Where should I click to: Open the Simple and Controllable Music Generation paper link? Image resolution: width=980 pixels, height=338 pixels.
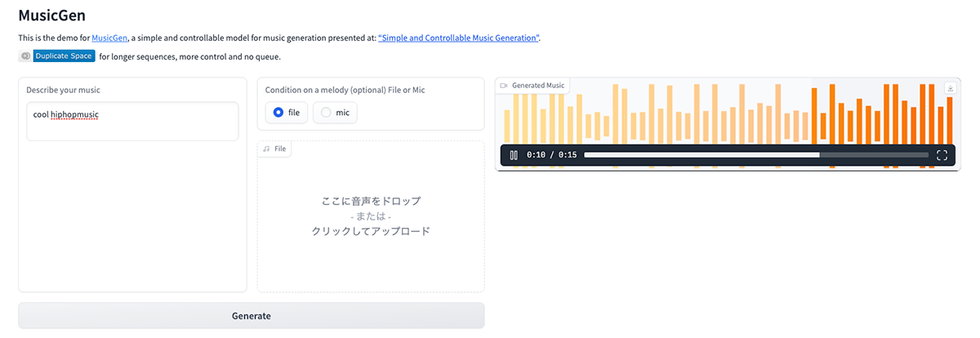[458, 38]
